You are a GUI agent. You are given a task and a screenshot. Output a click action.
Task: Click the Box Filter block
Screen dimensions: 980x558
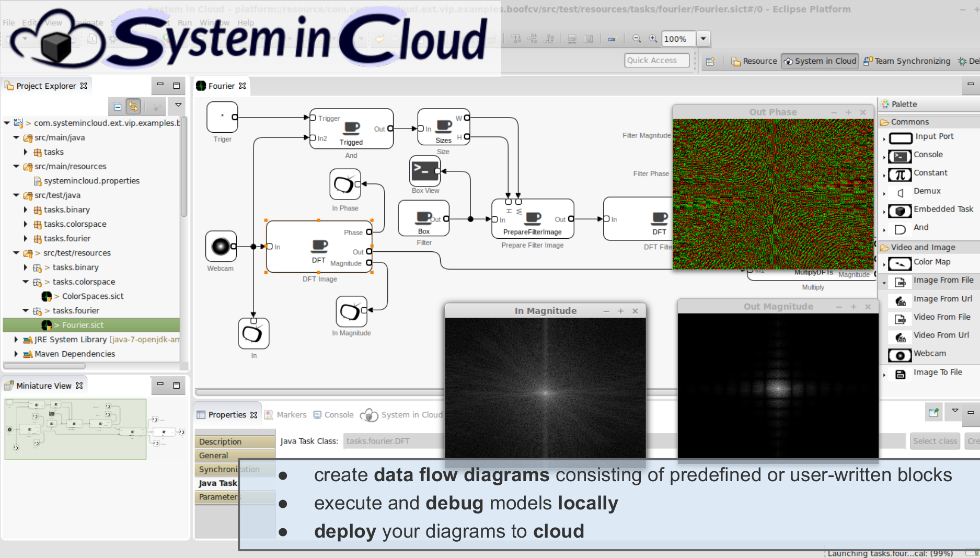(423, 218)
